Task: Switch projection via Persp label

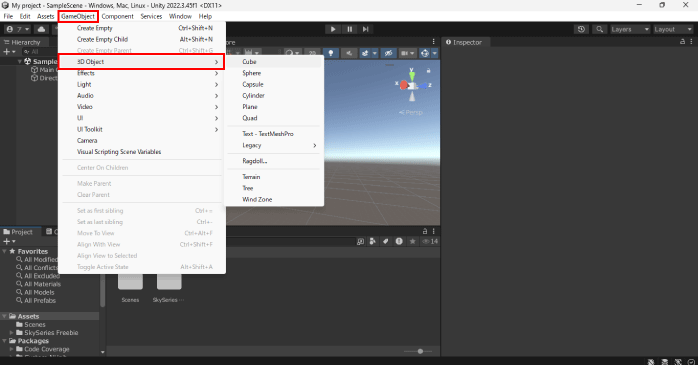Action: [410, 113]
